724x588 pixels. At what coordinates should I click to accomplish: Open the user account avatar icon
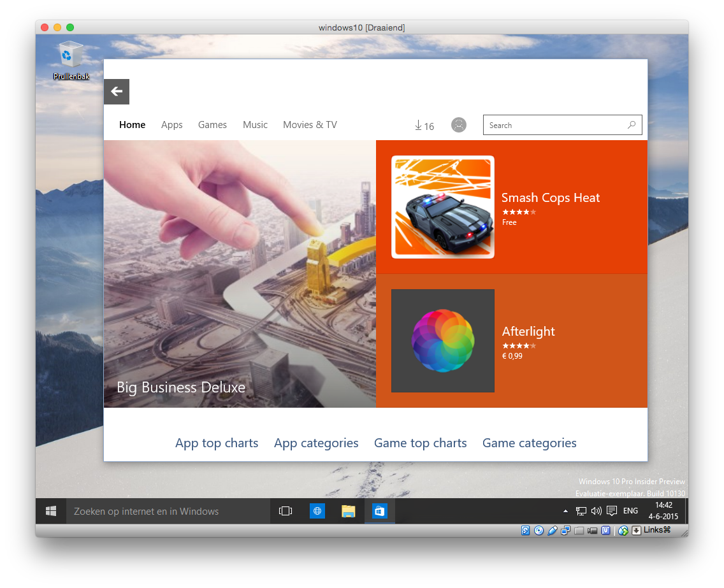point(458,125)
